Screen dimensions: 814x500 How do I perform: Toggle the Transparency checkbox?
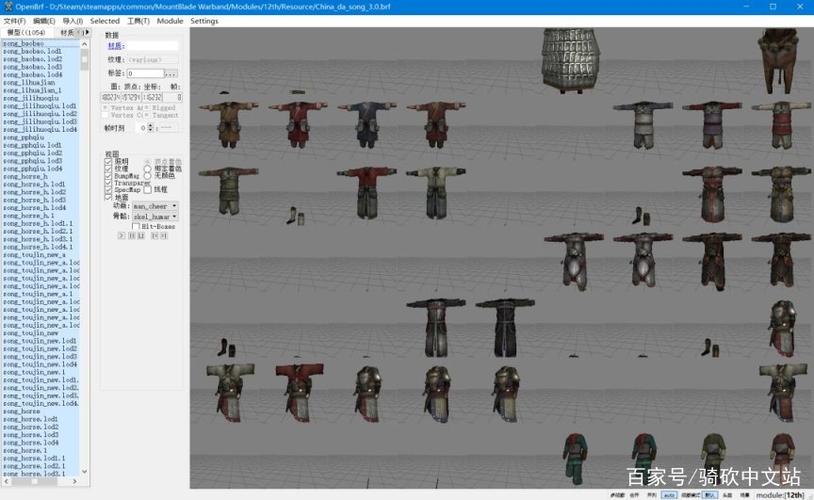108,183
